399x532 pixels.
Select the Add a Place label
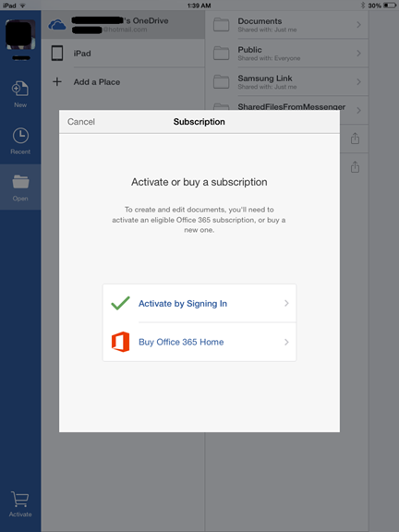pyautogui.click(x=97, y=82)
